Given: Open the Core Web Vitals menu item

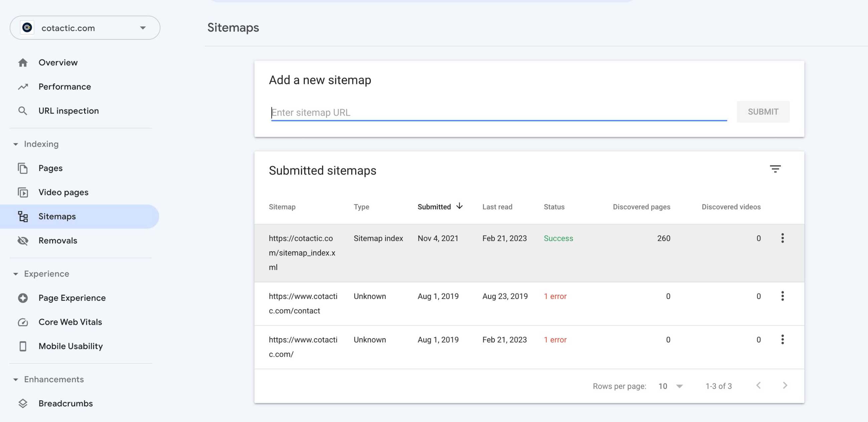Looking at the screenshot, I should tap(79, 322).
